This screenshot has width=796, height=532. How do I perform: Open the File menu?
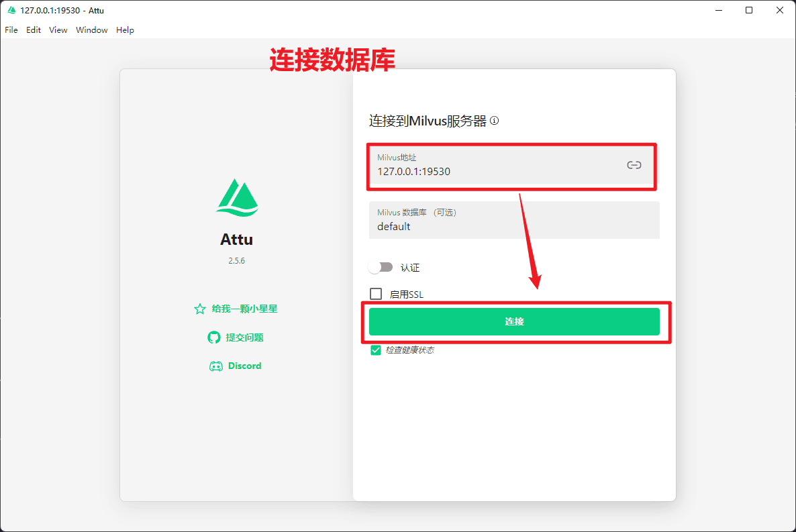pyautogui.click(x=11, y=30)
